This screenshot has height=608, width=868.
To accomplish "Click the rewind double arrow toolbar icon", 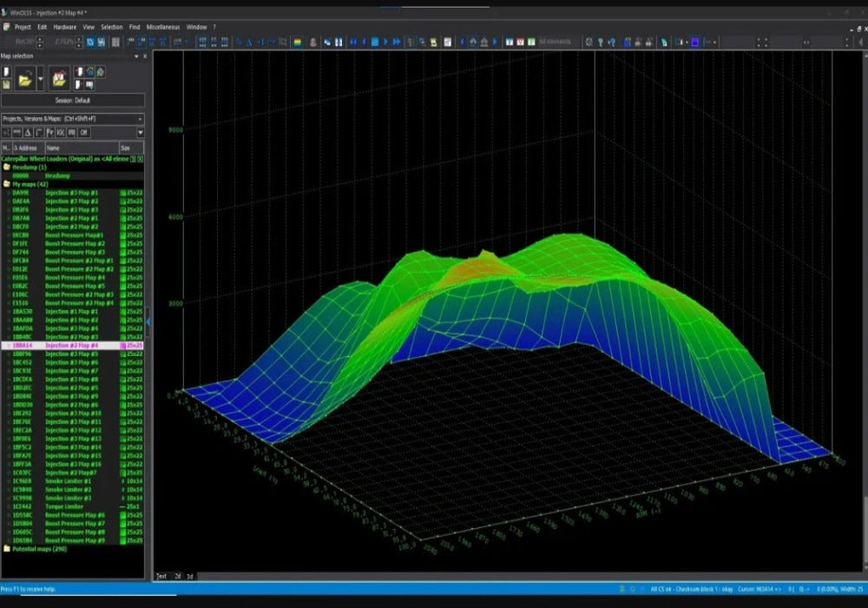I will coord(353,41).
